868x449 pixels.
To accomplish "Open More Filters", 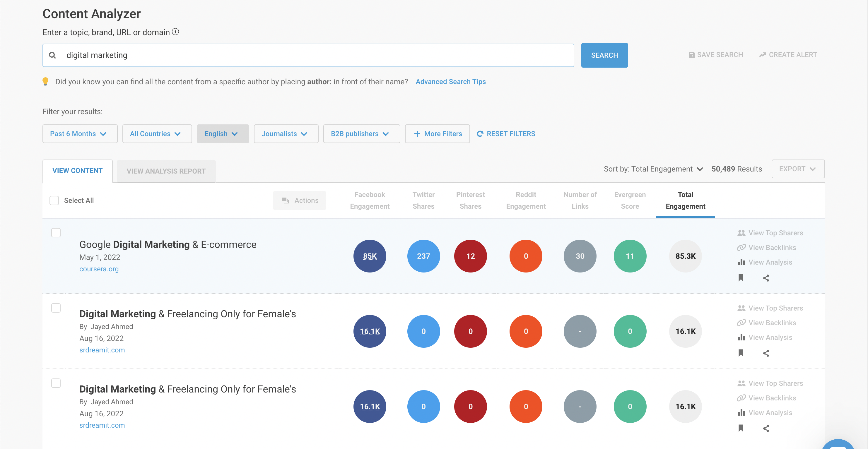I will [437, 134].
